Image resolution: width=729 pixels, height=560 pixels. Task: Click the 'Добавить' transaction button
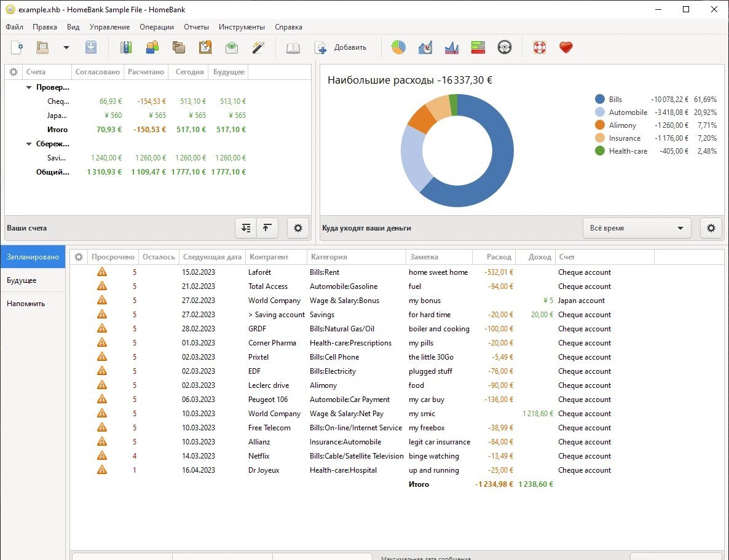pos(341,47)
